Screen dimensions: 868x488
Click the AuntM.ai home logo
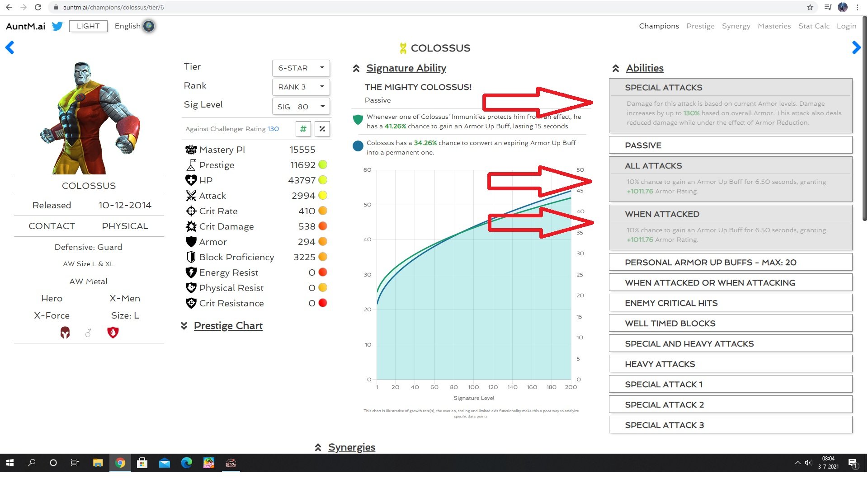pyautogui.click(x=26, y=26)
